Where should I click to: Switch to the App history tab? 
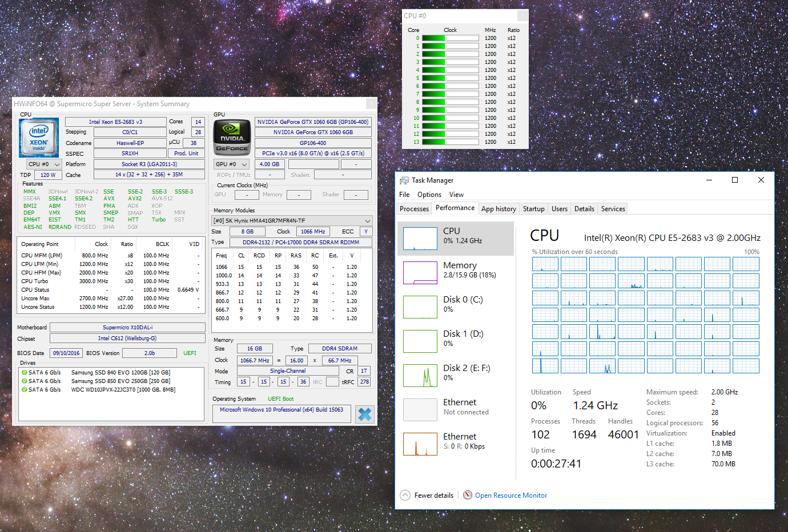498,209
